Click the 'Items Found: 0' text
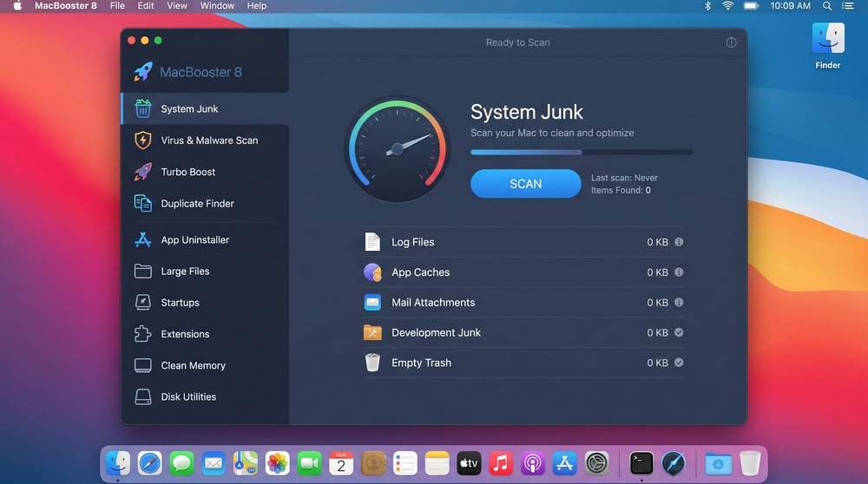 click(621, 190)
